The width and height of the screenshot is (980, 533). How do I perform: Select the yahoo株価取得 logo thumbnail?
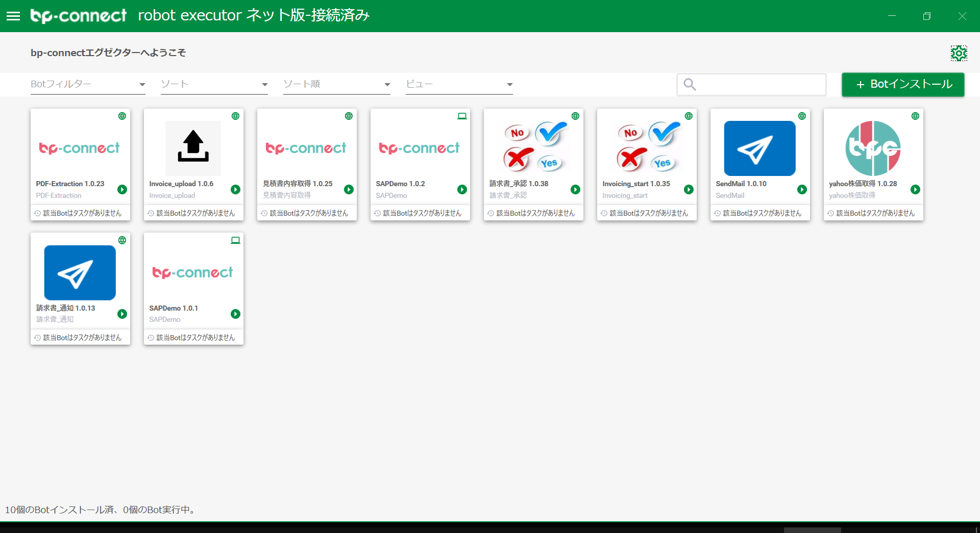pyautogui.click(x=873, y=148)
